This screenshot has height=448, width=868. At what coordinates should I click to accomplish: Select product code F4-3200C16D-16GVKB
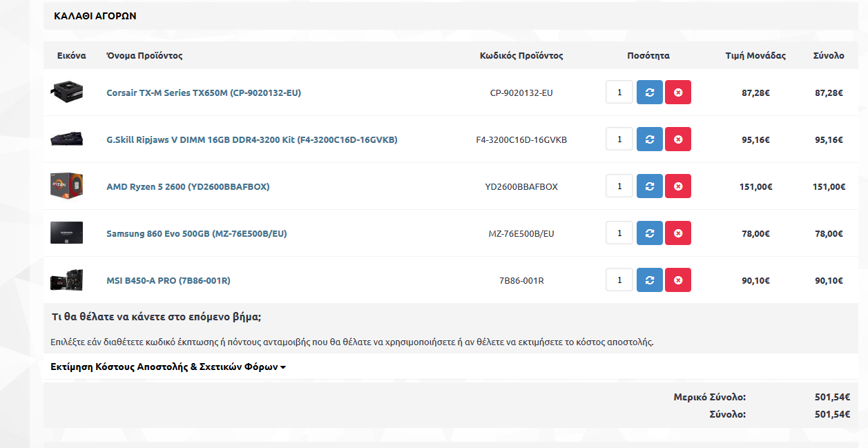(x=521, y=139)
